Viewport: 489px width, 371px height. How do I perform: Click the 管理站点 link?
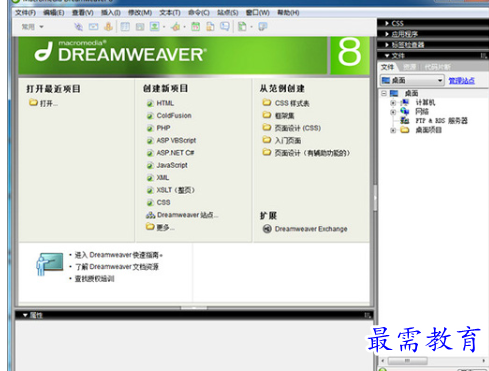coord(462,80)
